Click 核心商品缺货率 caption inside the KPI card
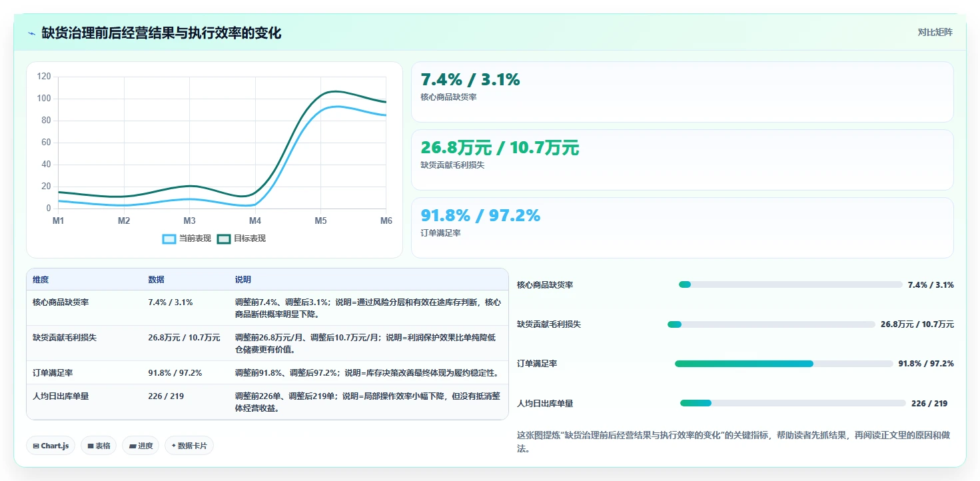 (448, 97)
